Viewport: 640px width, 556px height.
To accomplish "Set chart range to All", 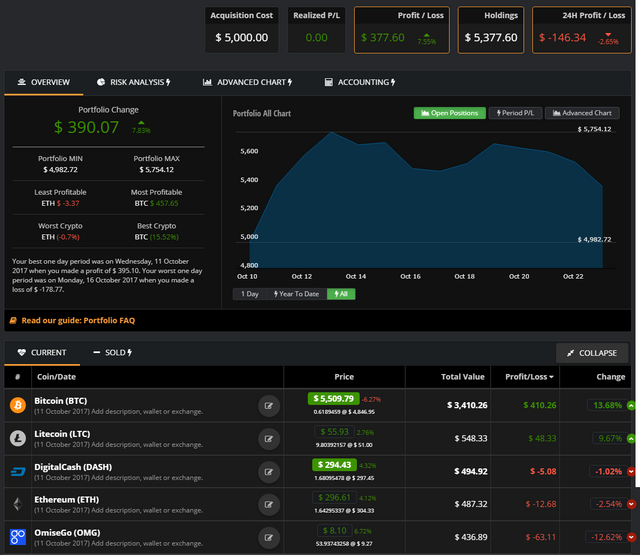I will coord(341,294).
